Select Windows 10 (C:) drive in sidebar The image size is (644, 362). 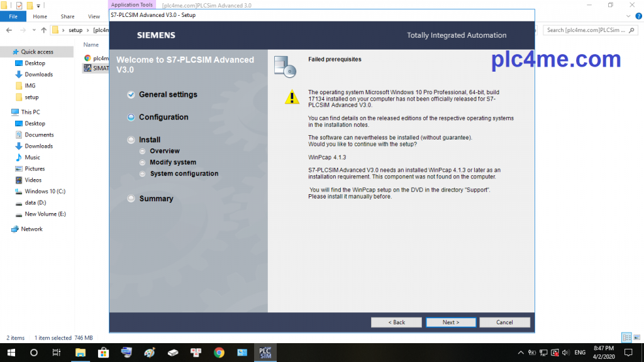pyautogui.click(x=45, y=191)
